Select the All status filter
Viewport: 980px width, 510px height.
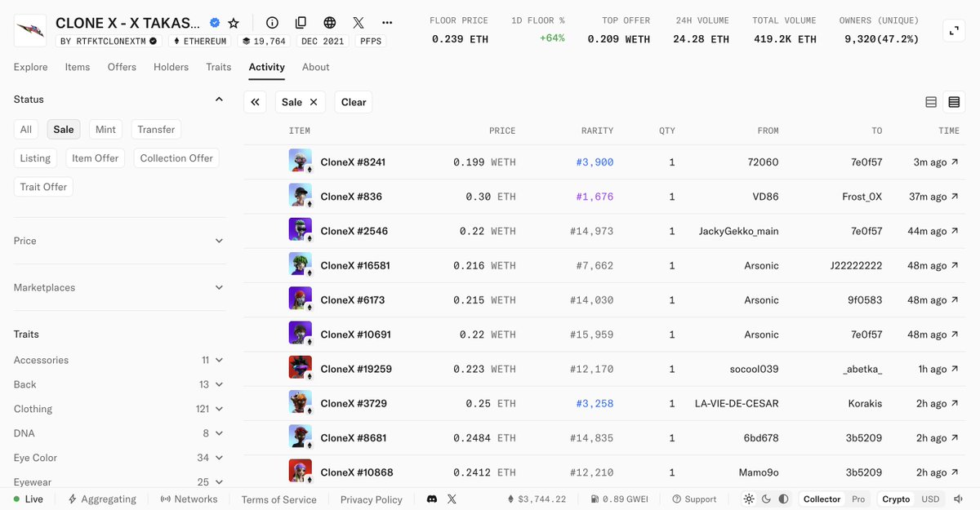point(26,129)
